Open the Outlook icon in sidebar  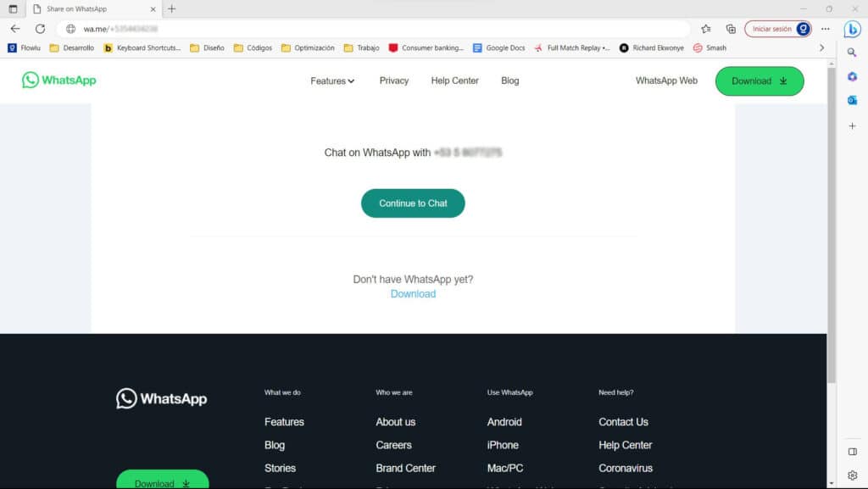(852, 100)
